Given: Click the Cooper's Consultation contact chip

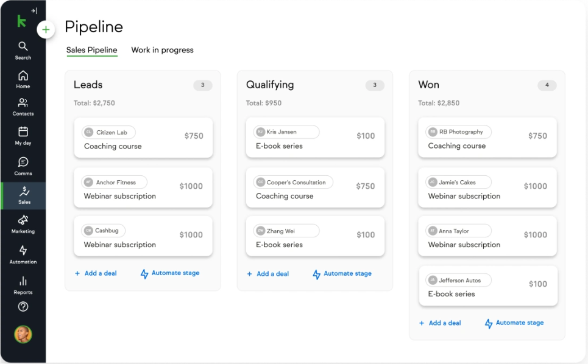Looking at the screenshot, I should (x=292, y=182).
